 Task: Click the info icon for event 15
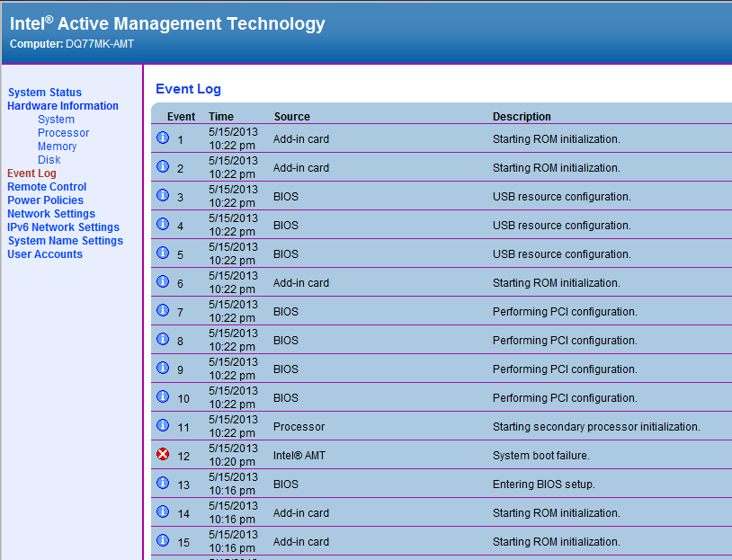[x=163, y=541]
